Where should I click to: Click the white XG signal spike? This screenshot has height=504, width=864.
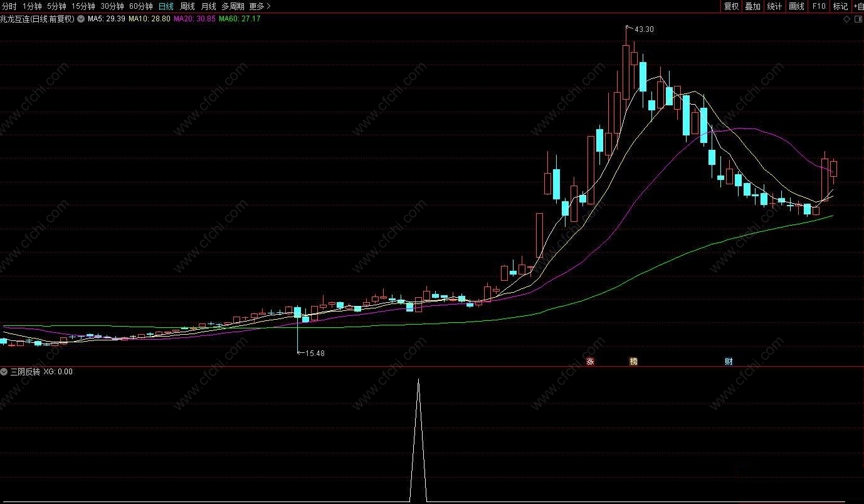[418, 440]
